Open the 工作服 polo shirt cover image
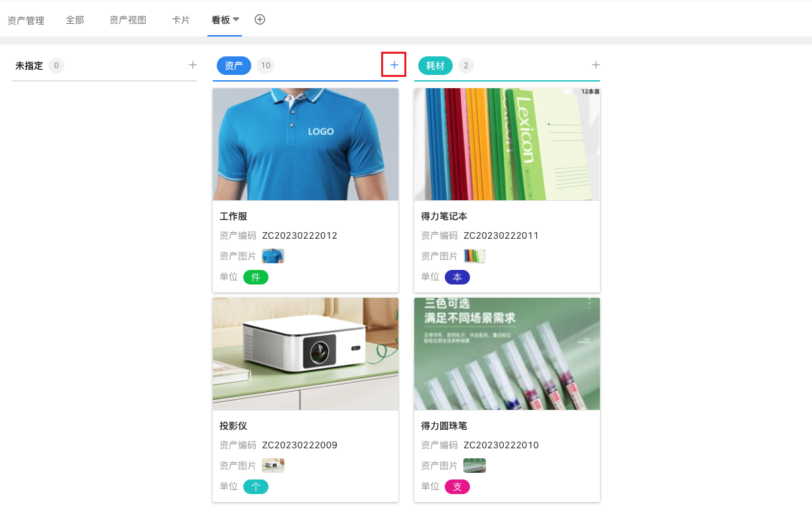The width and height of the screenshot is (812, 506). click(x=306, y=145)
